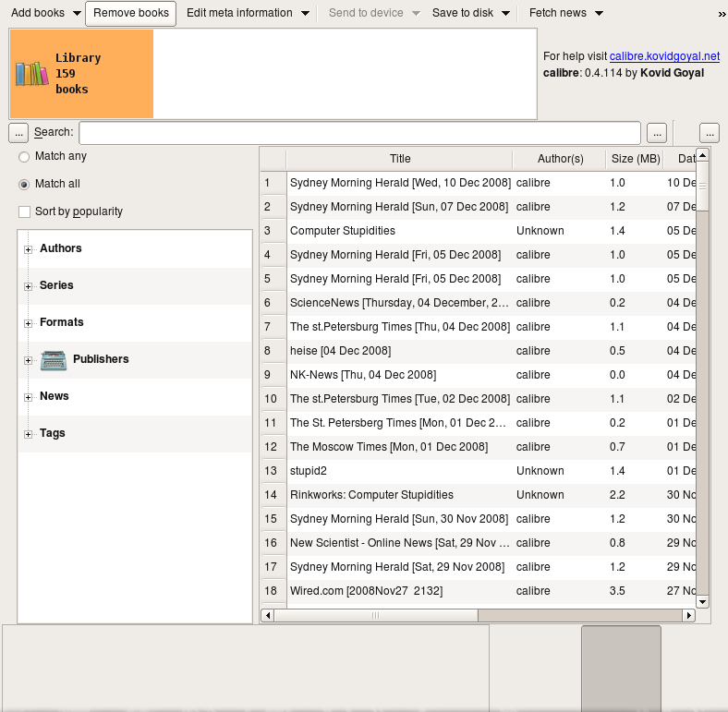Open Send to device dropdown arrow
The width and height of the screenshot is (728, 712).
416,14
